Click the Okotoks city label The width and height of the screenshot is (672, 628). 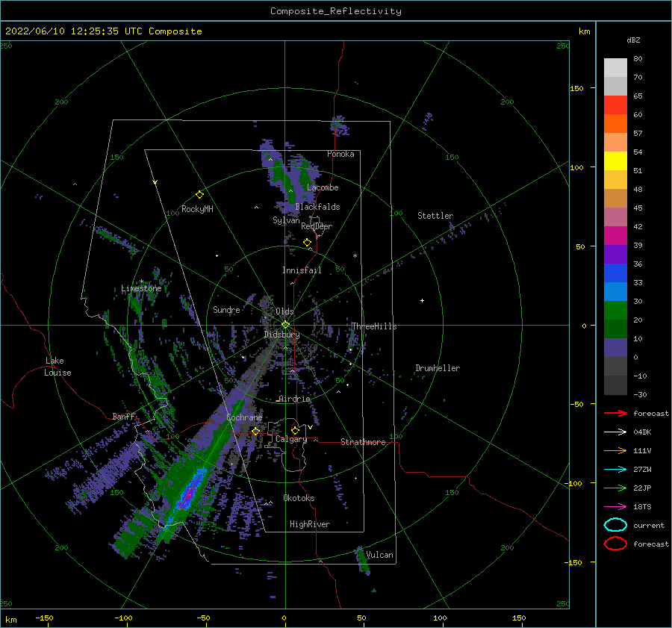299,498
